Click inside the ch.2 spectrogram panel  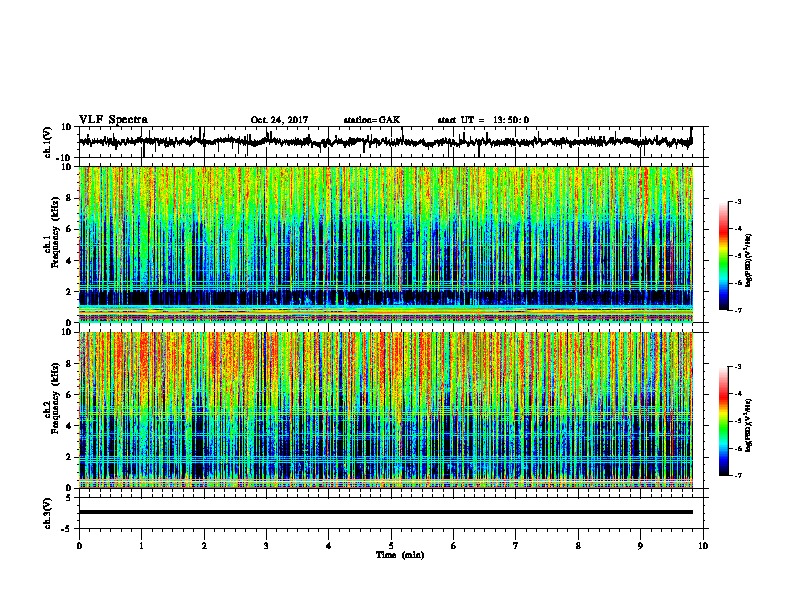coord(386,410)
